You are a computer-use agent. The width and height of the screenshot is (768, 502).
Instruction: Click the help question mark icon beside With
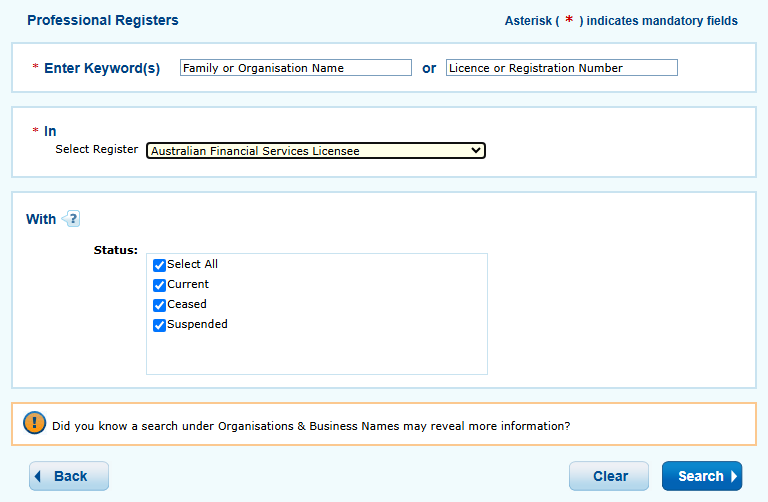[71, 219]
